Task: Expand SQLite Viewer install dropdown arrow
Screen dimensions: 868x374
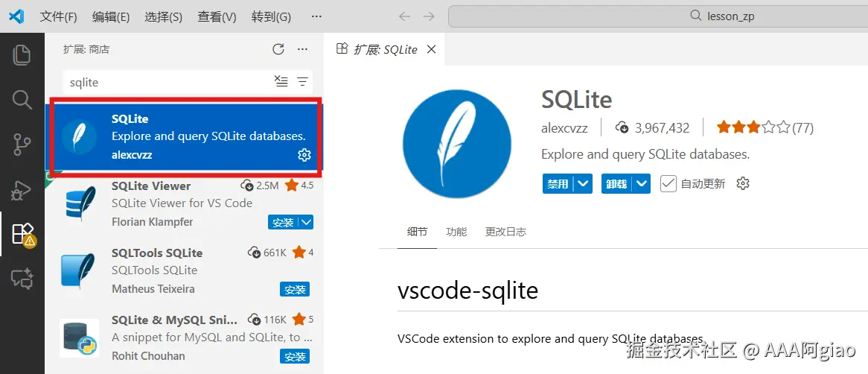Action: click(x=307, y=222)
